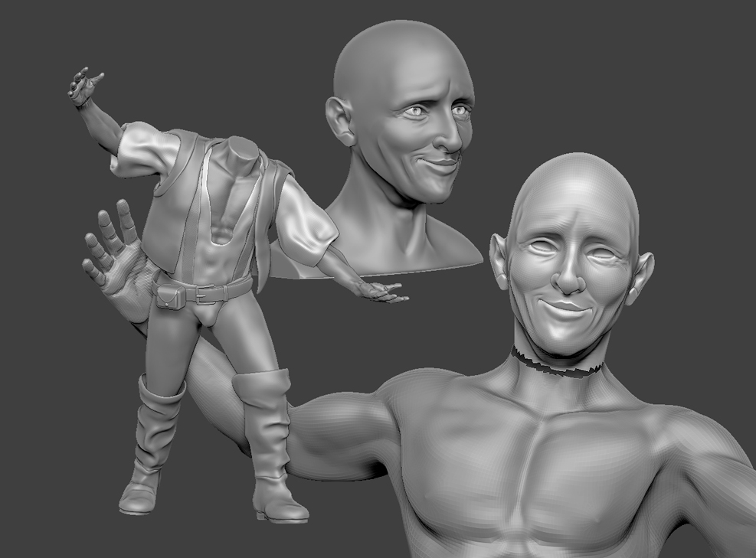Click the belt pouch on the standing figure

pos(170,297)
